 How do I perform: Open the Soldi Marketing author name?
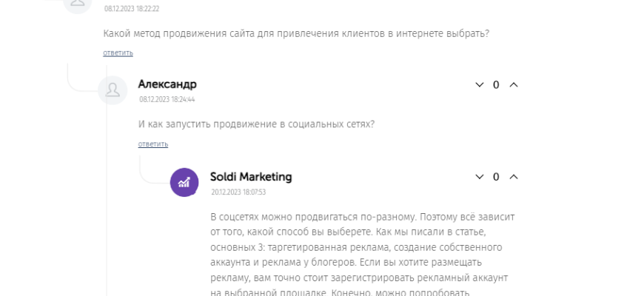(251, 177)
